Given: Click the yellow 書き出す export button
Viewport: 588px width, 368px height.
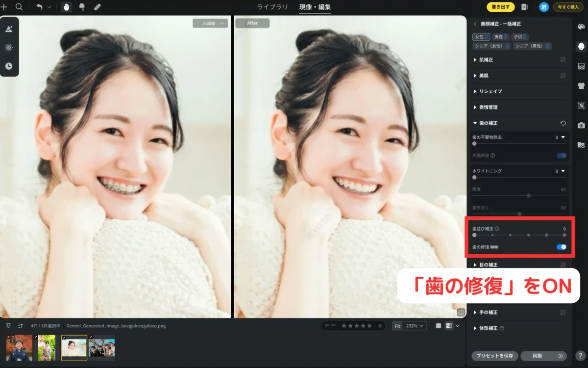Looking at the screenshot, I should point(501,7).
